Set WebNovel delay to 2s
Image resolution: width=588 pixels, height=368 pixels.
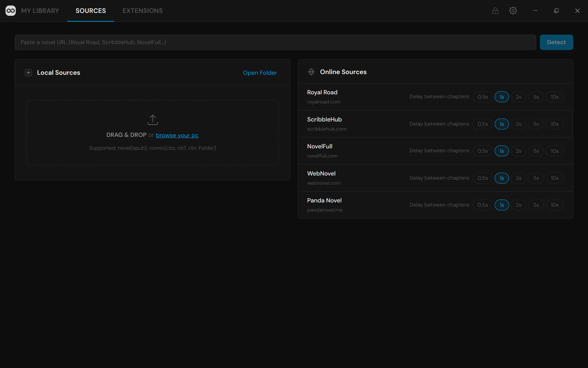click(x=518, y=178)
